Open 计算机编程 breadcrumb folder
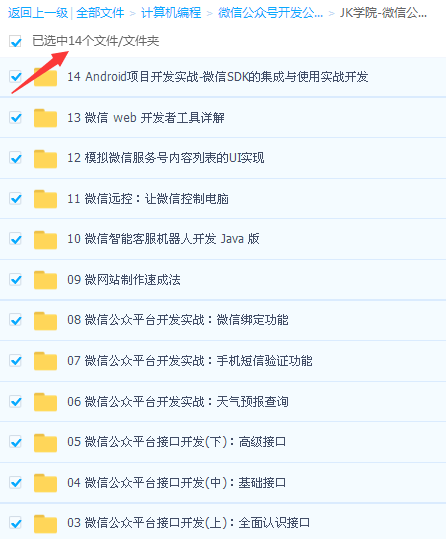The width and height of the screenshot is (446, 539). pyautogui.click(x=171, y=13)
